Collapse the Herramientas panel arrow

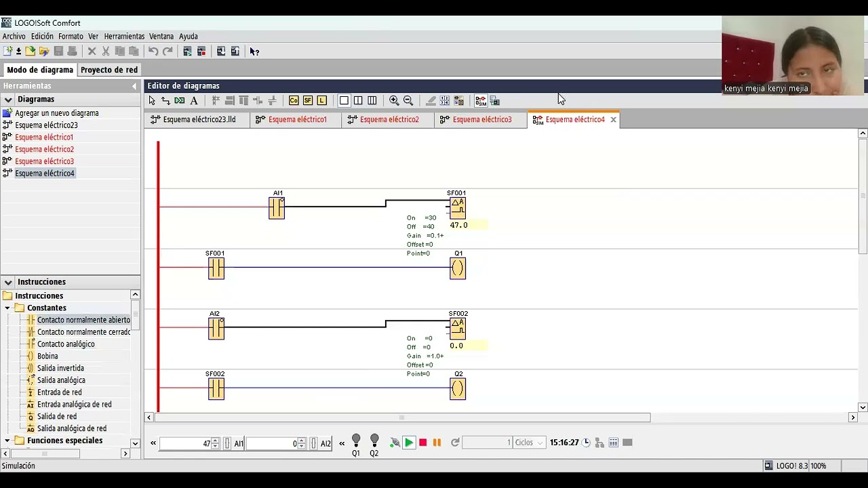pos(134,86)
